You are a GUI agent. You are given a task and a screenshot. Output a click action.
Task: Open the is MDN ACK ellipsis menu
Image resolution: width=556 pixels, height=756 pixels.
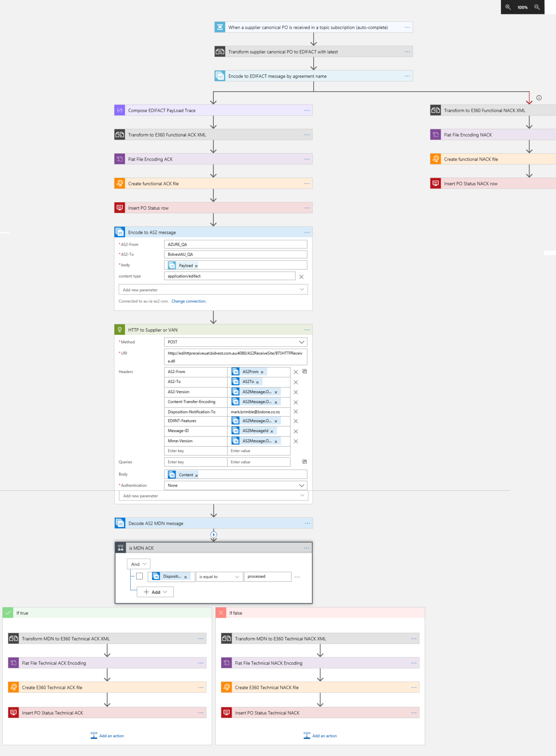pyautogui.click(x=306, y=548)
